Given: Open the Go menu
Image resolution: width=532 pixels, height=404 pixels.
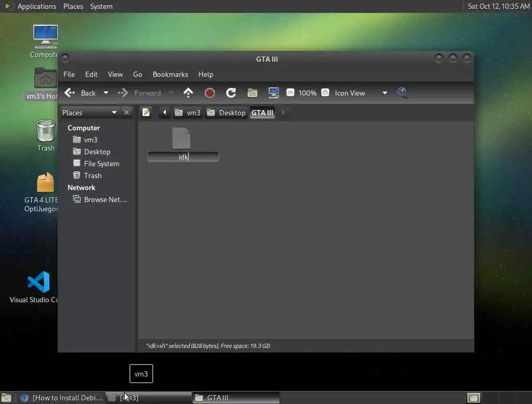Looking at the screenshot, I should (137, 74).
